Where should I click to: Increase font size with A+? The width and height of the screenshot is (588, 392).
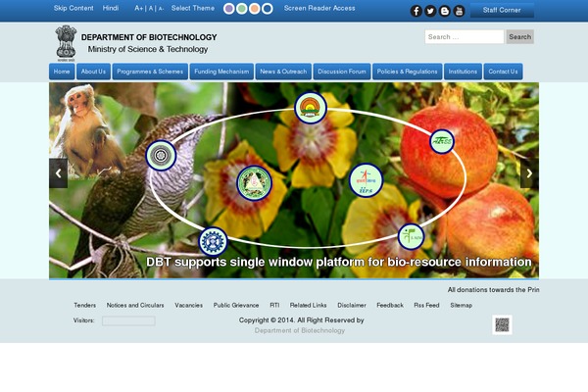(x=139, y=8)
